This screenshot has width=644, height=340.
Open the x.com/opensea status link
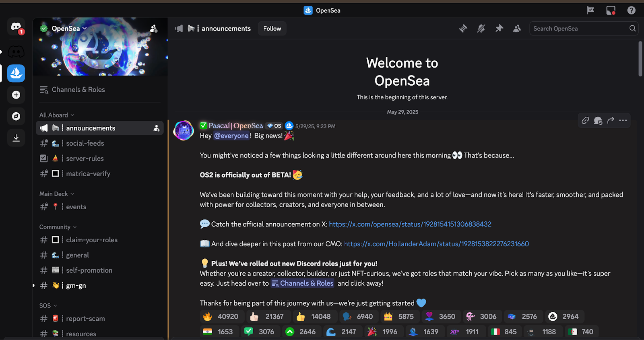[410, 224]
